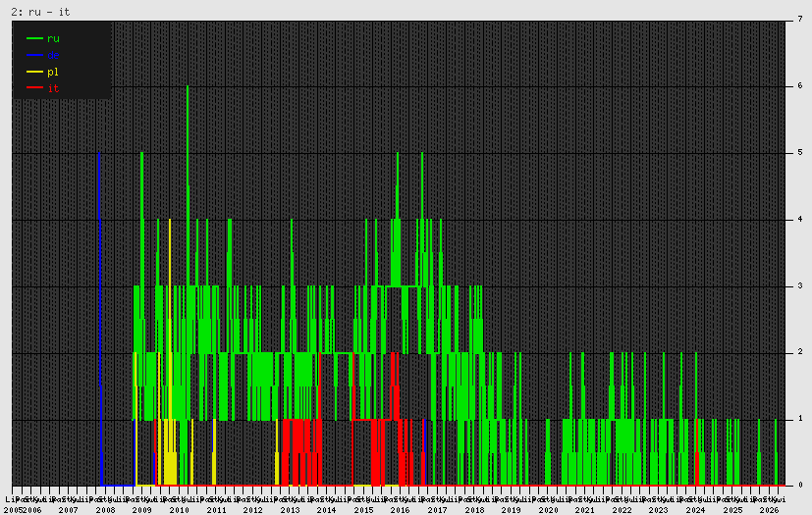Click the 2007 year label

click(x=69, y=510)
